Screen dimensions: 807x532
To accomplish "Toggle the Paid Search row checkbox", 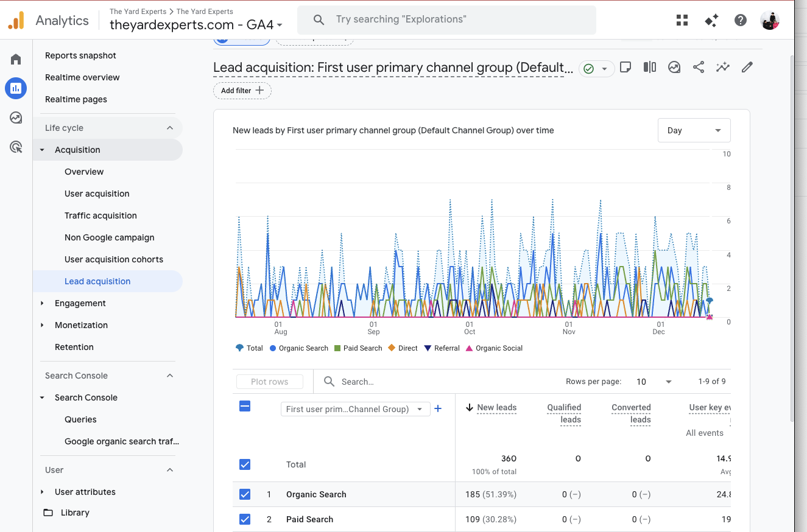I will [x=245, y=519].
